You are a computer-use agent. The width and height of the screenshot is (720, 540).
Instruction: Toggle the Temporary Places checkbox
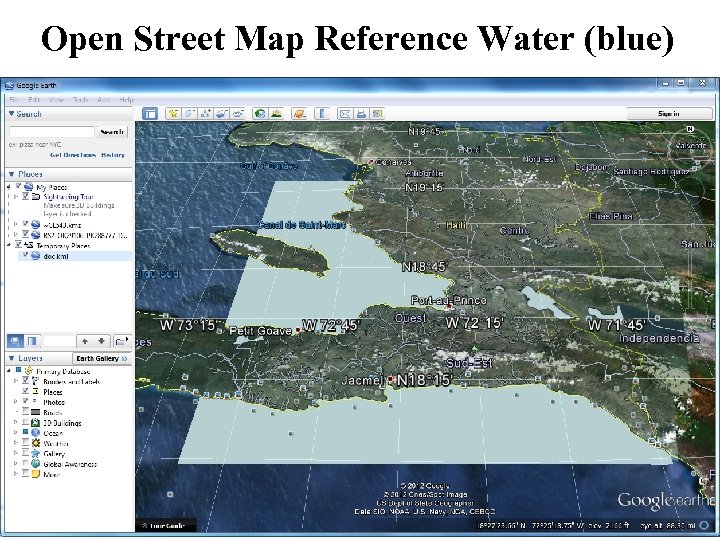pyautogui.click(x=18, y=245)
